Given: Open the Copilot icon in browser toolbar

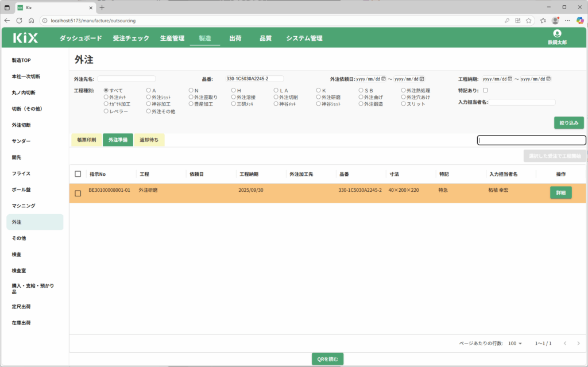Looking at the screenshot, I should 579,20.
